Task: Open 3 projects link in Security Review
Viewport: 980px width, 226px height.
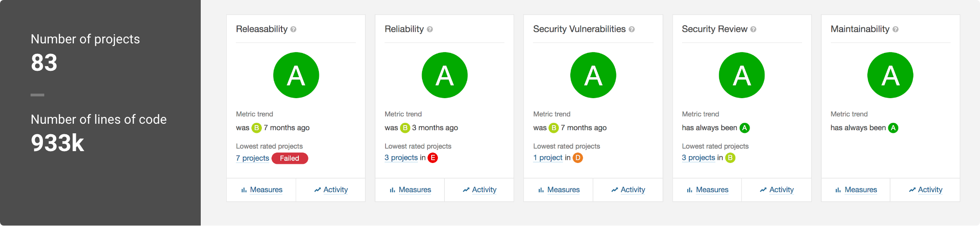Action: coord(699,158)
